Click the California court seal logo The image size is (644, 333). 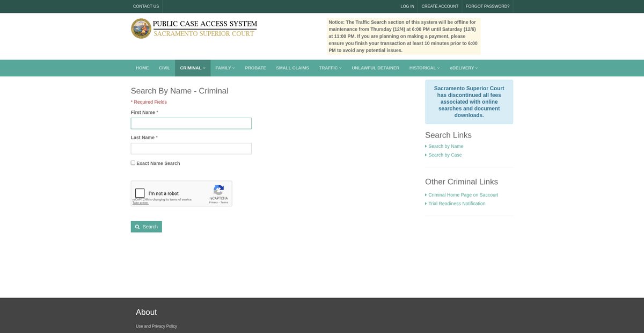point(141,28)
